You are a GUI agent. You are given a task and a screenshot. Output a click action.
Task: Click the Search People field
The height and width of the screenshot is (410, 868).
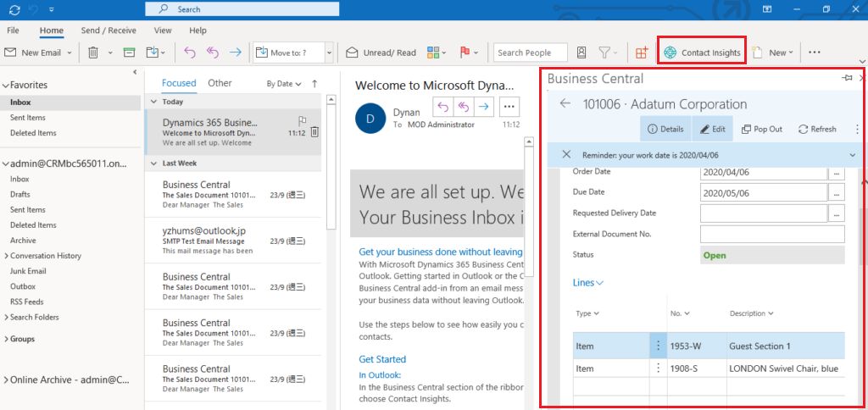click(x=531, y=53)
